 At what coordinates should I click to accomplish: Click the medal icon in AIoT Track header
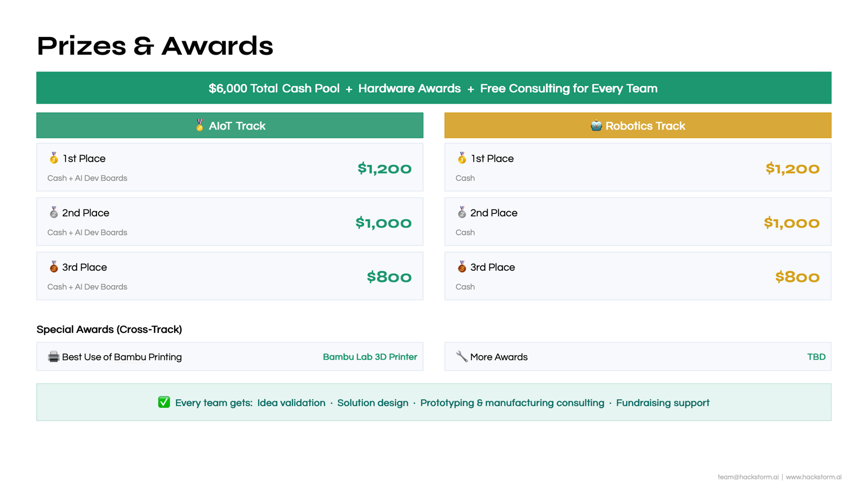pyautogui.click(x=200, y=126)
